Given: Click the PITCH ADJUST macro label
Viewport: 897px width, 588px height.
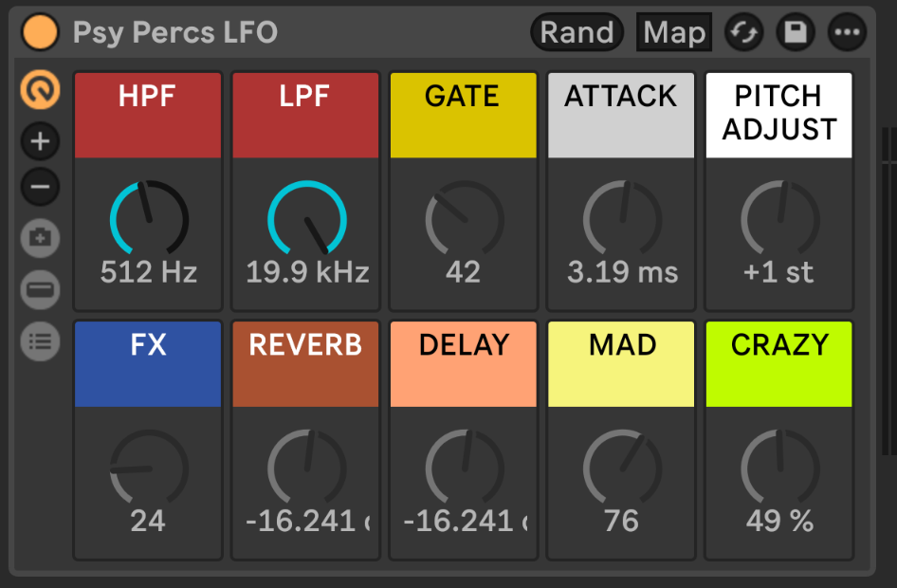Looking at the screenshot, I should point(778,114).
